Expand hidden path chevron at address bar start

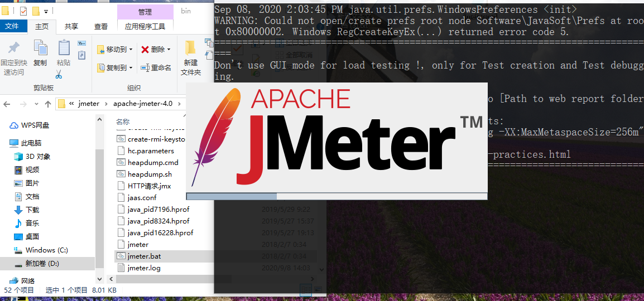click(71, 104)
